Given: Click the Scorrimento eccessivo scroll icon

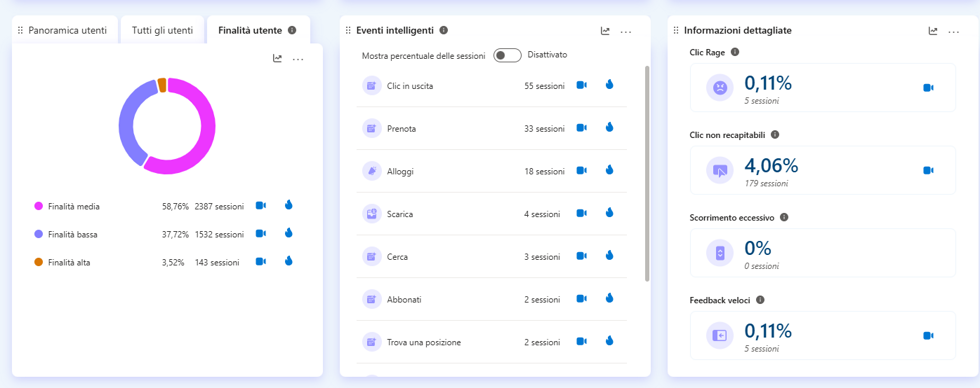Looking at the screenshot, I should coord(720,253).
